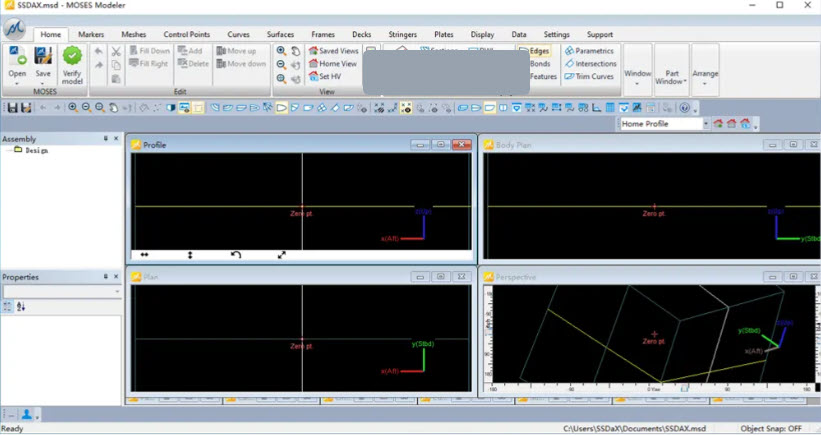Click the Home View button

tap(332, 63)
